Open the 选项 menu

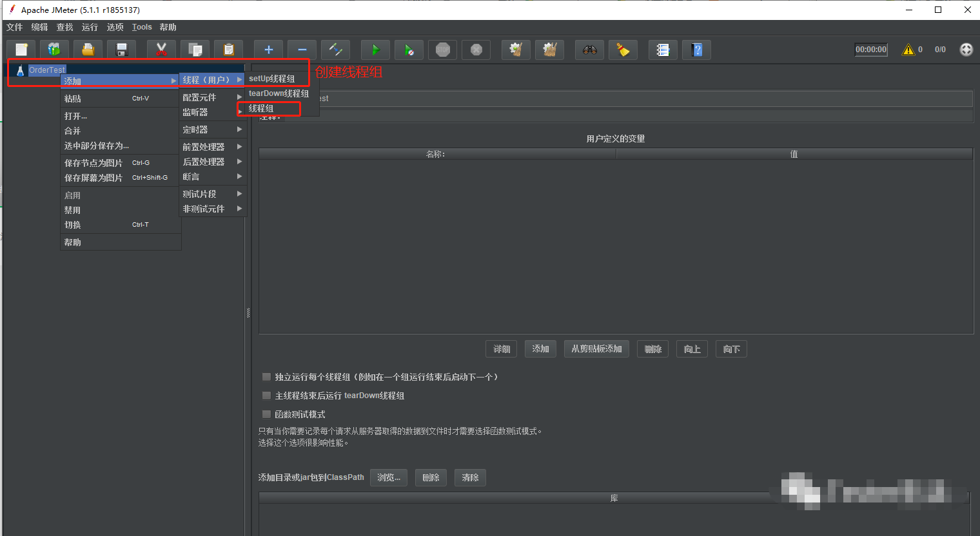[x=115, y=27]
